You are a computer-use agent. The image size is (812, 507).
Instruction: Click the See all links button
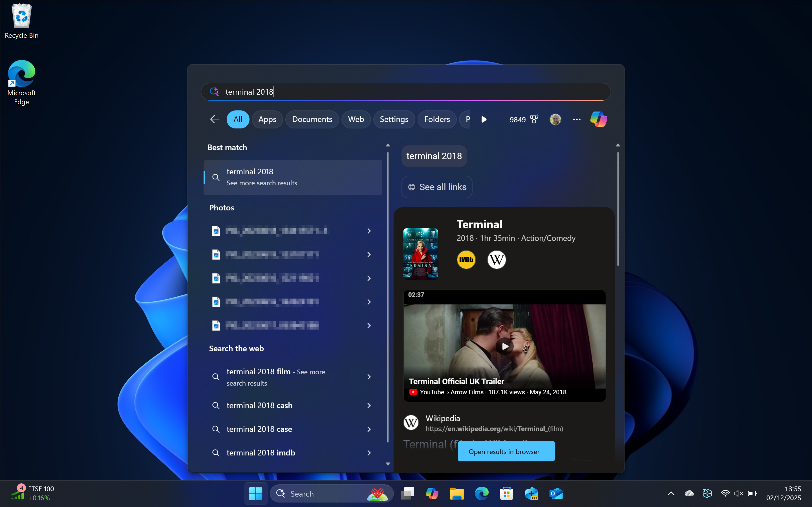point(436,187)
